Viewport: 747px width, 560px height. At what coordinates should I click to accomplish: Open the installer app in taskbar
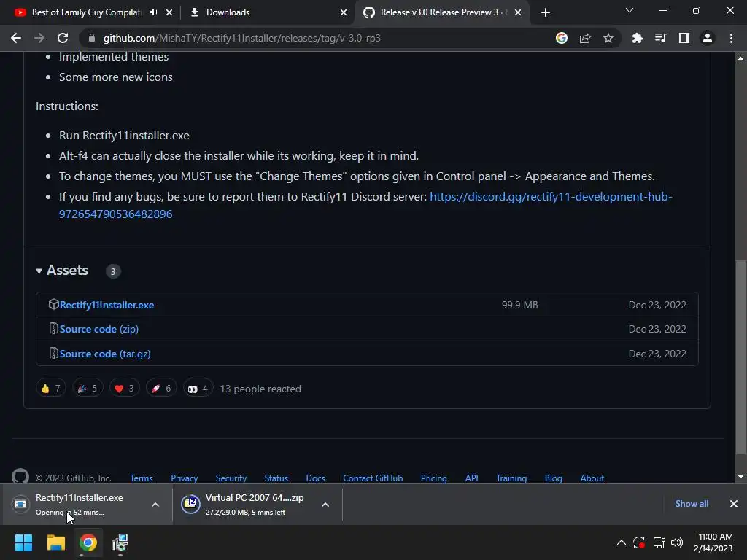120,542
